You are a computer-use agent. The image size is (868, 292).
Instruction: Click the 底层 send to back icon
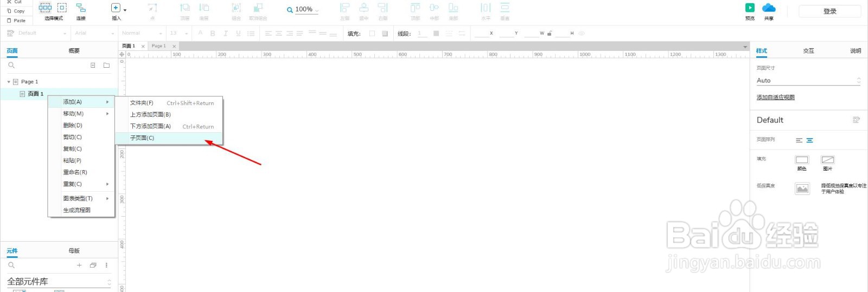pos(204,8)
